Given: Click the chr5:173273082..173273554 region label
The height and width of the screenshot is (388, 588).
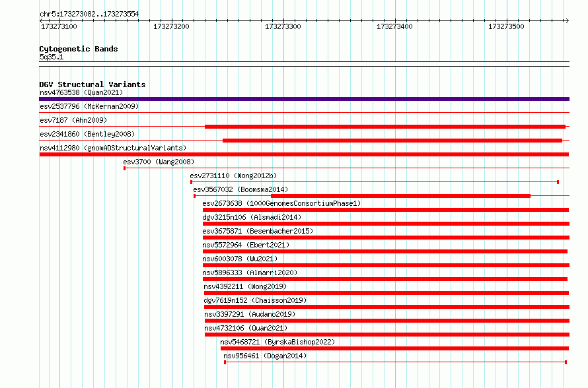Looking at the screenshot, I should pos(89,14).
